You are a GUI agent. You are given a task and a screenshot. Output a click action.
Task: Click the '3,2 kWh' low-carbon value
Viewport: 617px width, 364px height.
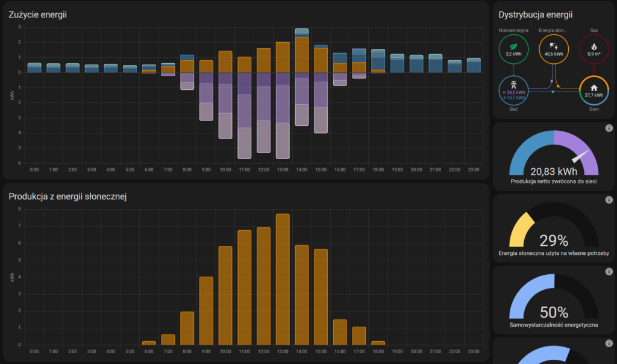pyautogui.click(x=513, y=54)
